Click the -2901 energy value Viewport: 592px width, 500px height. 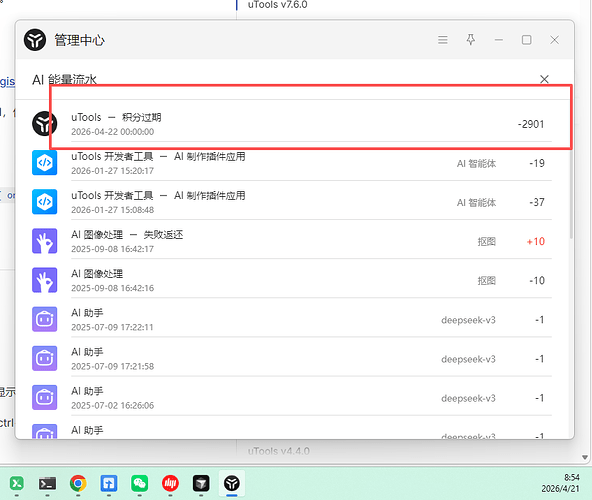pyautogui.click(x=531, y=124)
